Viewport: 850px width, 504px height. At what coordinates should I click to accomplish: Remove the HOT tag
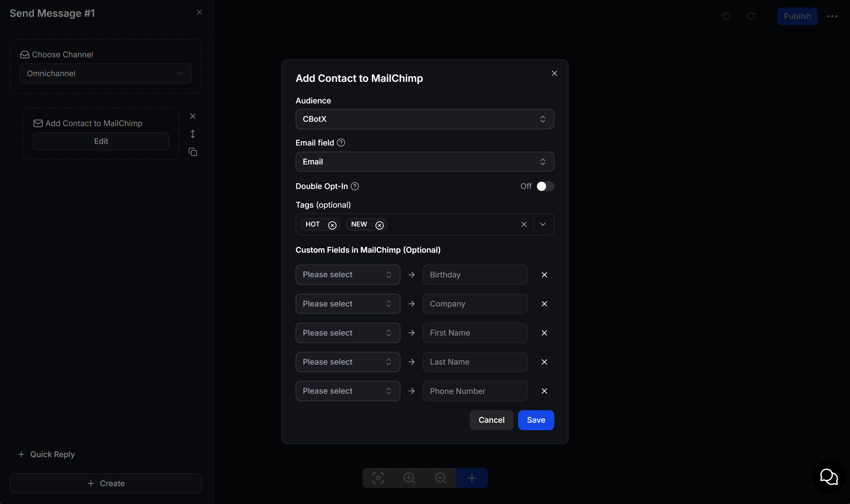click(x=332, y=225)
